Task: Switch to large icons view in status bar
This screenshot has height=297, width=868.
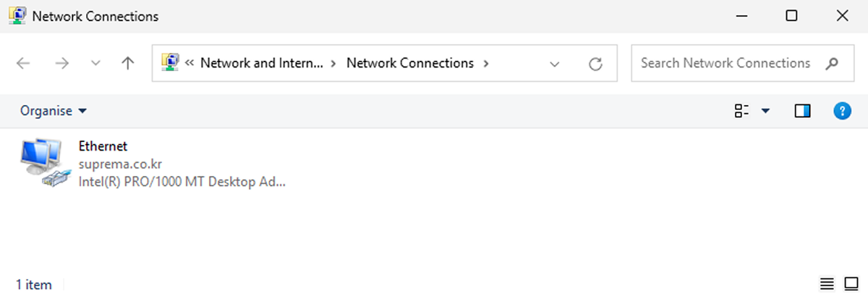Action: [851, 283]
